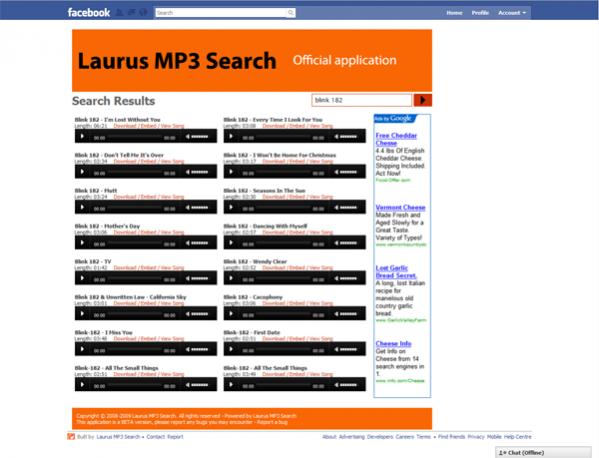Play the song Wendy Clear

tap(231, 278)
